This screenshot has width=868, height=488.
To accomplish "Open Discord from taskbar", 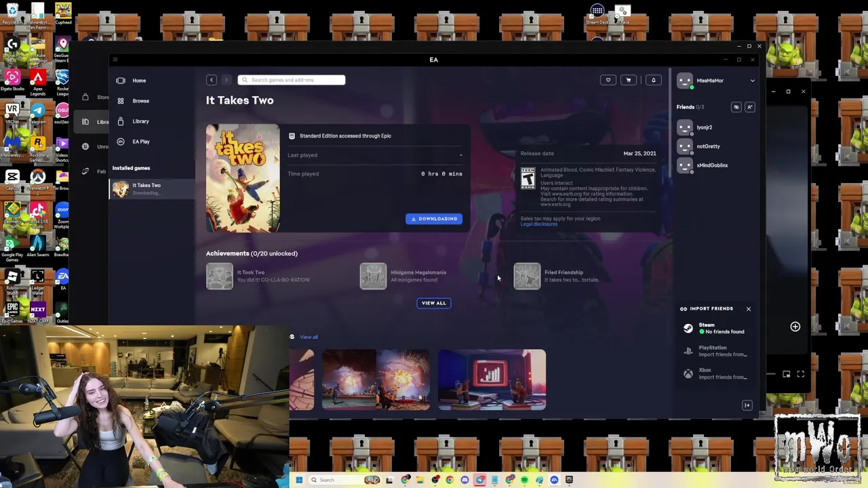I will pyautogui.click(x=465, y=480).
